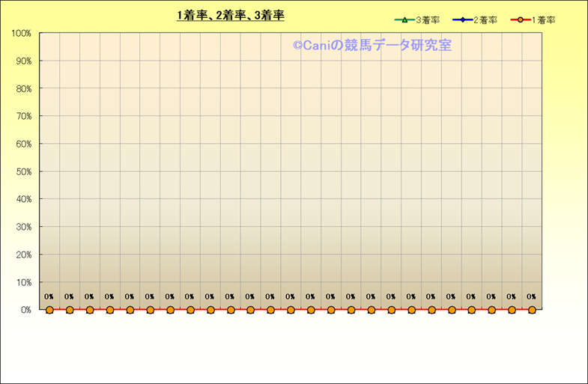The height and width of the screenshot is (384, 588).
Task: Select the 3着率 legend label text
Action: coord(427,20)
